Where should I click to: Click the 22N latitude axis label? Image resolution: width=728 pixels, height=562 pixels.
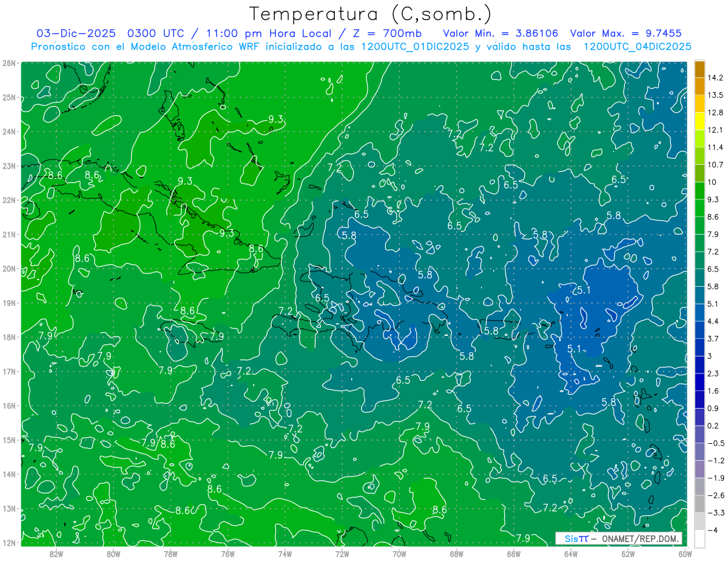8,200
